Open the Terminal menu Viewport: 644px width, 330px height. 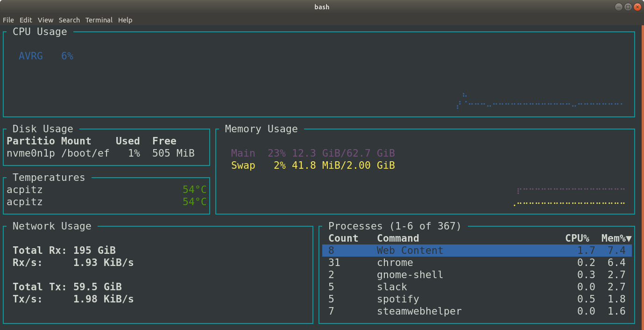pyautogui.click(x=99, y=20)
